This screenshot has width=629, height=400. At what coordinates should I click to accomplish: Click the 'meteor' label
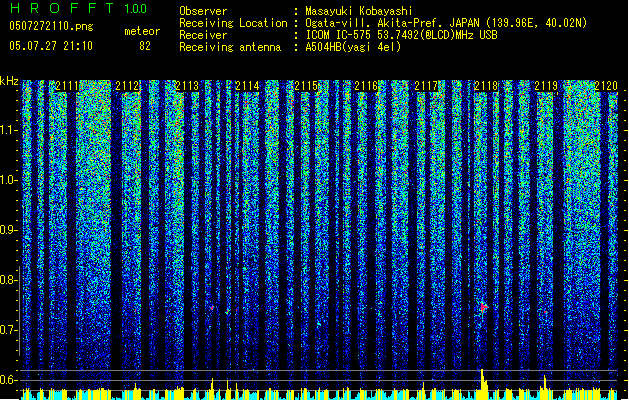click(142, 31)
